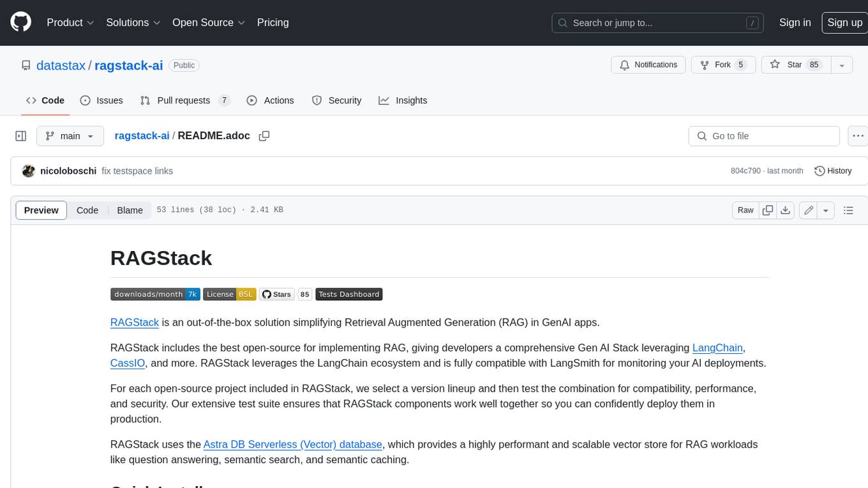Focus the Search or jump to field

point(657,23)
